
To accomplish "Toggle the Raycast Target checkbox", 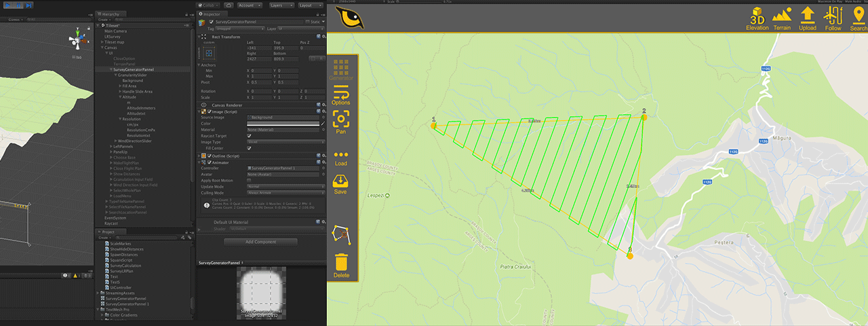I will coord(250,136).
